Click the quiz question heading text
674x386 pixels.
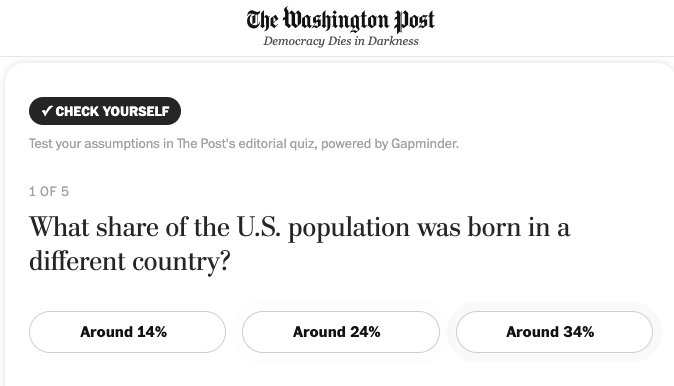pos(300,244)
